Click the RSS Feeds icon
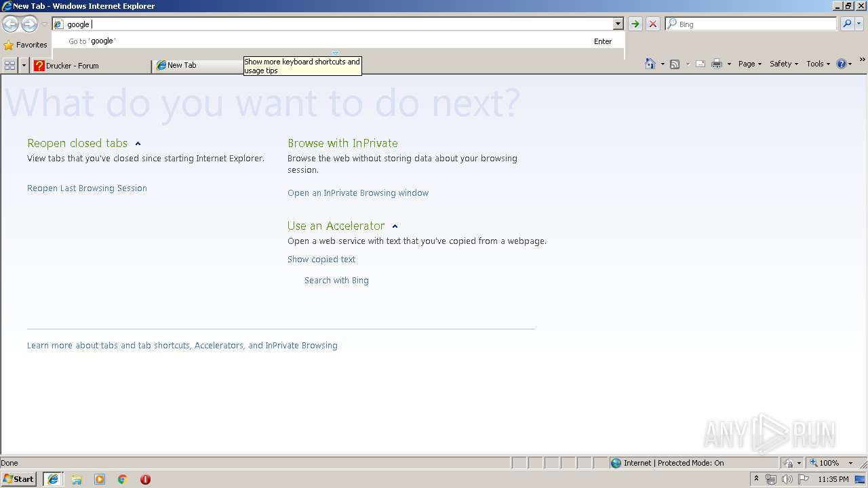The height and width of the screenshot is (488, 868). click(675, 64)
